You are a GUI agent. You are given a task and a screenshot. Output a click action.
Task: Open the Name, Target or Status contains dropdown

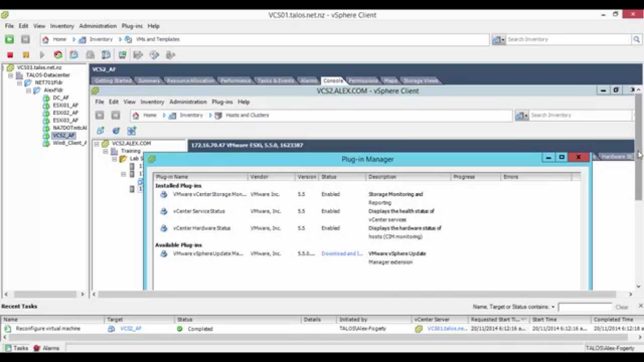553,307
